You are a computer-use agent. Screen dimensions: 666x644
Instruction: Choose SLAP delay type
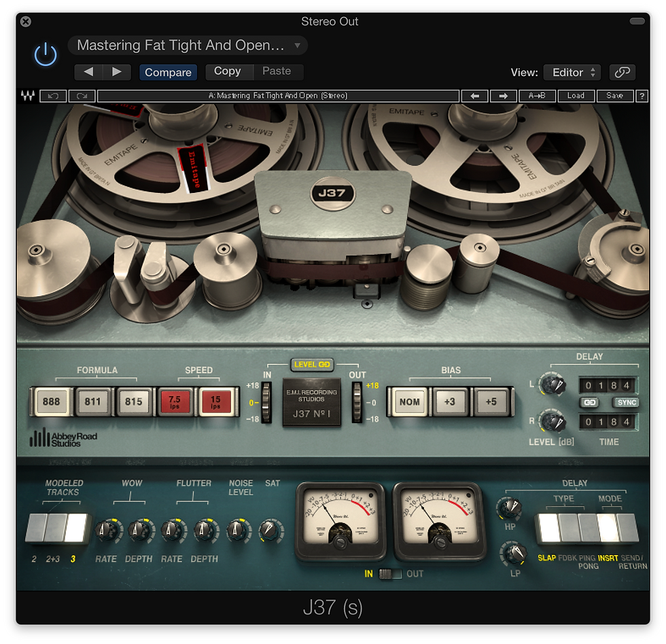point(548,528)
